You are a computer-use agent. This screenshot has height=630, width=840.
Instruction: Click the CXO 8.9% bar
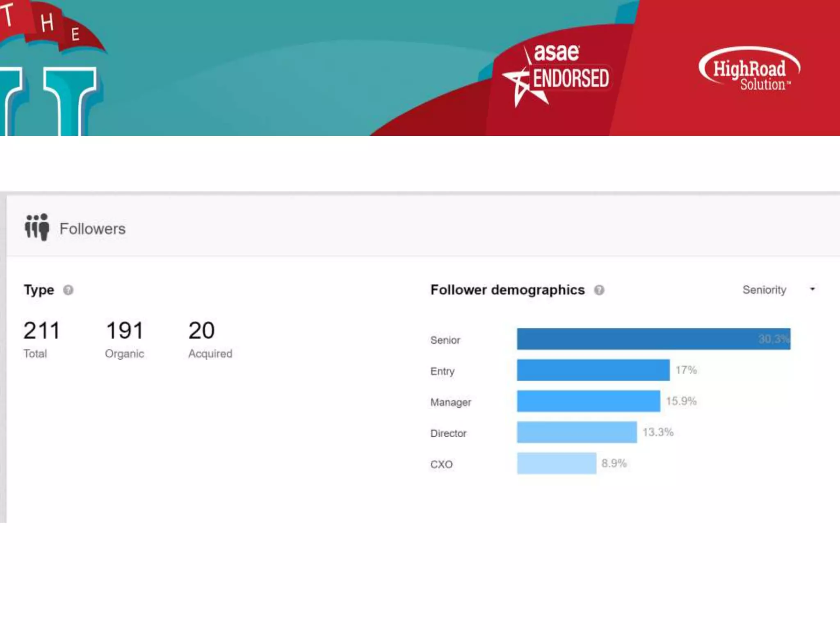(x=556, y=463)
